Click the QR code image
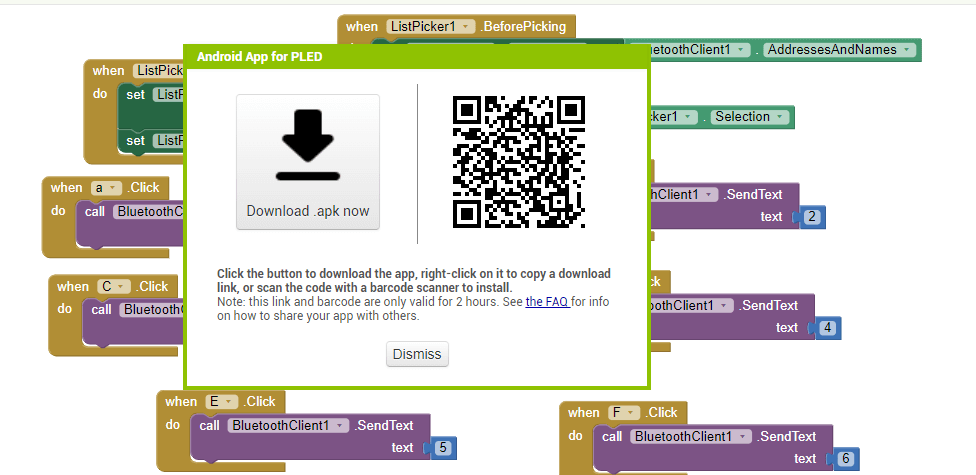Image resolution: width=976 pixels, height=475 pixels. 518,162
